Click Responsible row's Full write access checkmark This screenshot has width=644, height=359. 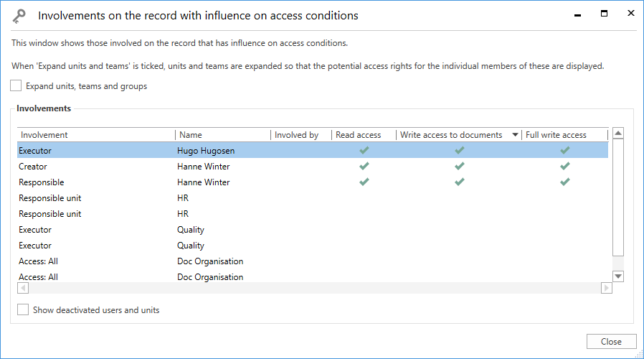565,182
